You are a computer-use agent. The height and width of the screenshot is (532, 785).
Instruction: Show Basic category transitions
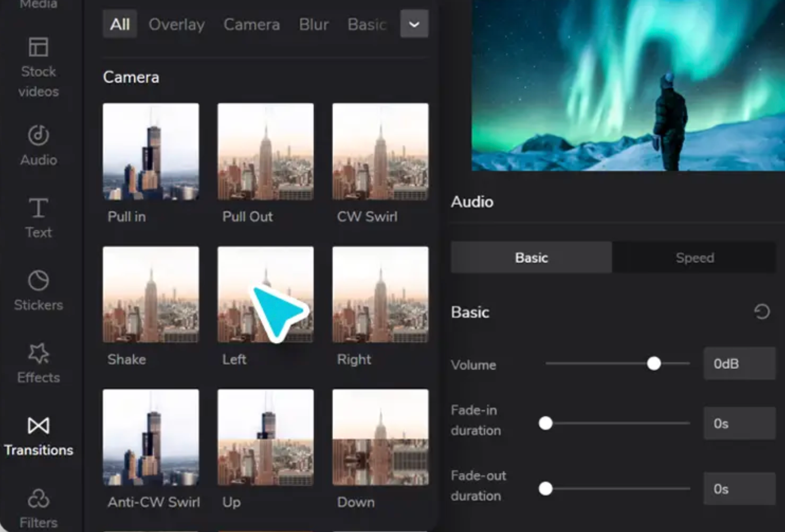tap(367, 24)
